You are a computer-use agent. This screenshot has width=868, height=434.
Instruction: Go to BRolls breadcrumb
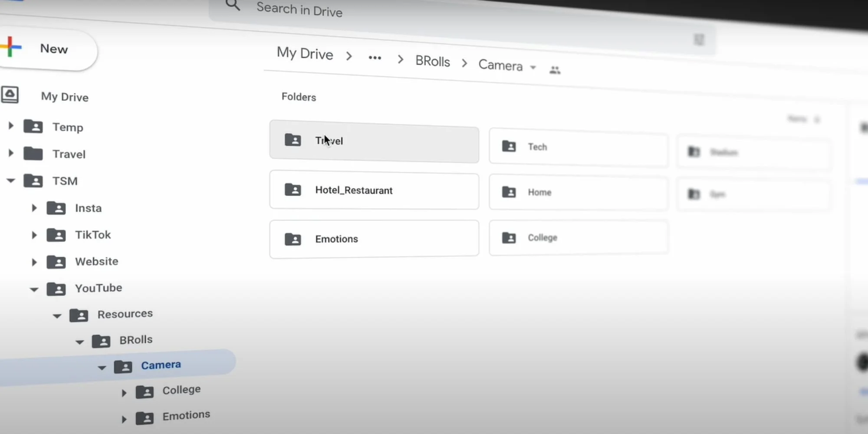point(433,61)
